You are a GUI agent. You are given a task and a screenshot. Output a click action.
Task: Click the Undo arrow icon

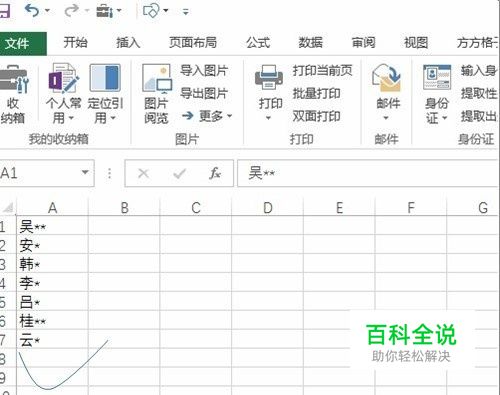pyautogui.click(x=32, y=11)
